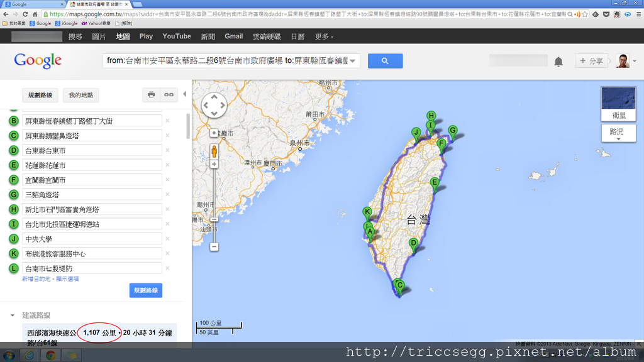Open the notifications bell
Viewport: 644px width, 362px height.
(558, 62)
